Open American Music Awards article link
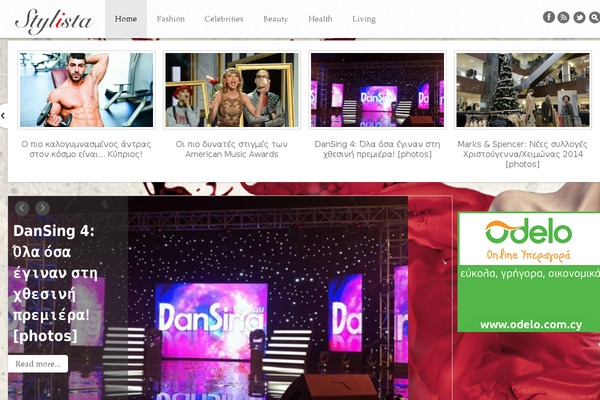The image size is (600, 400). tap(232, 149)
